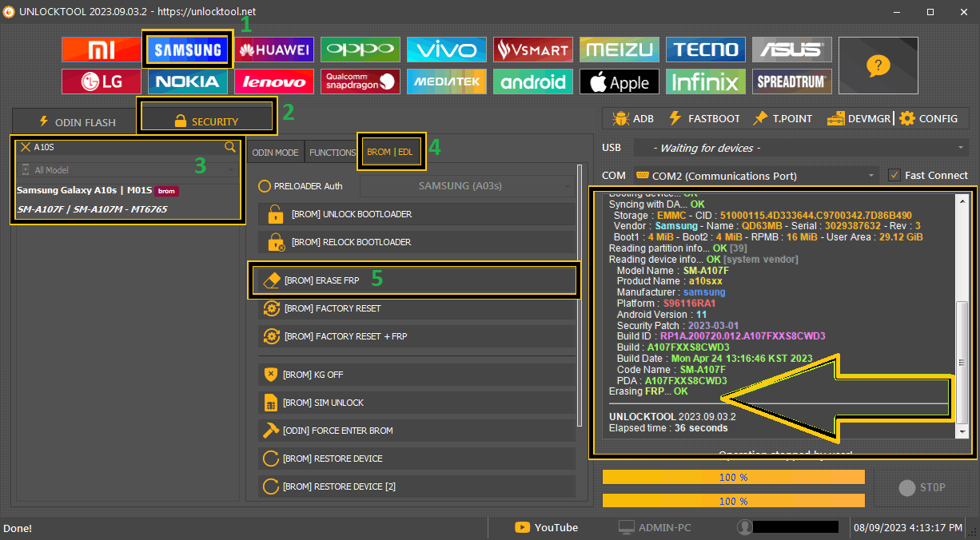Open the CONFIG settings

pos(928,118)
